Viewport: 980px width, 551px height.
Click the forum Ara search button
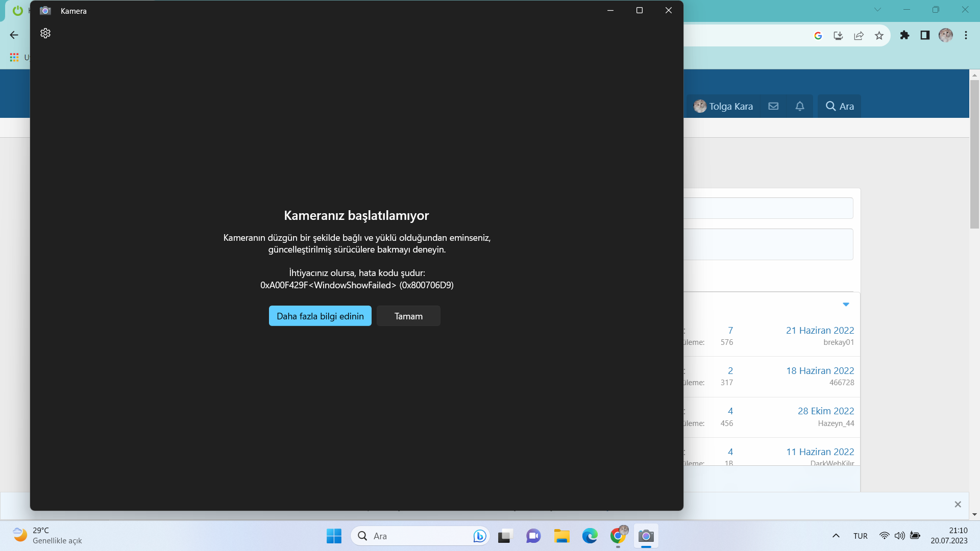pos(840,106)
